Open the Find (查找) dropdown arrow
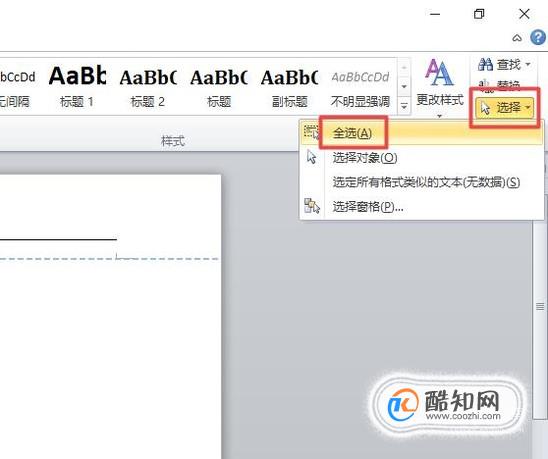 pos(528,64)
